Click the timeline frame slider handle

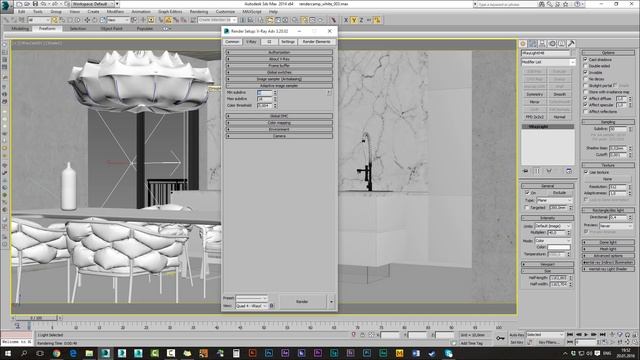point(37,318)
